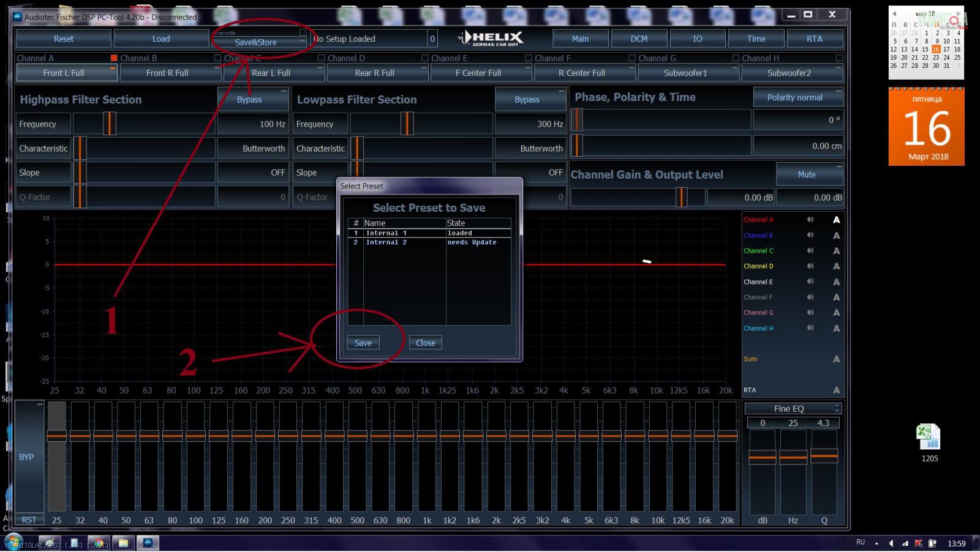
Task: Mute Channel B with its speaker icon
Action: 810,235
